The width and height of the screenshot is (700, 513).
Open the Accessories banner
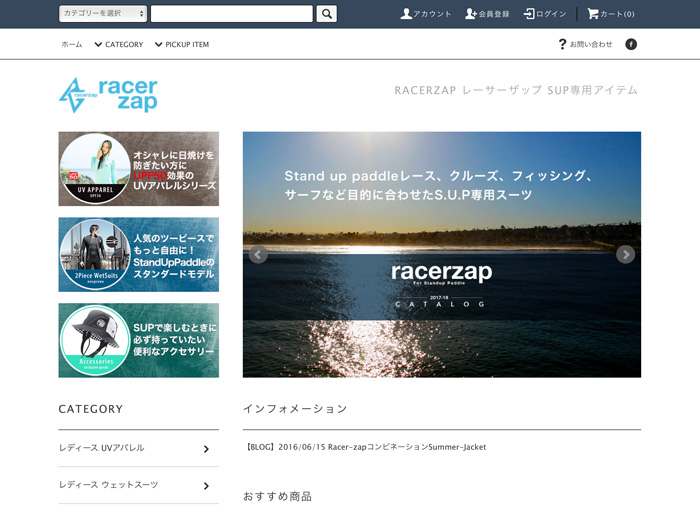[138, 340]
